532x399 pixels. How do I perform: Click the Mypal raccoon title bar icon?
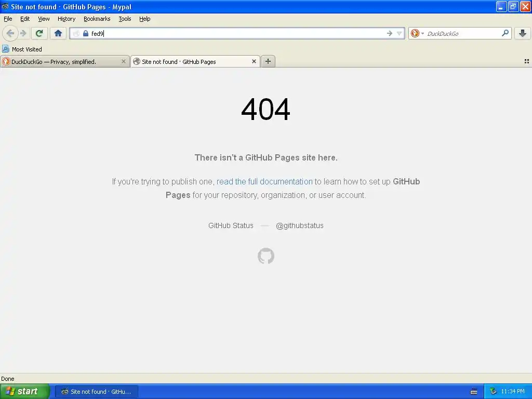click(x=5, y=6)
